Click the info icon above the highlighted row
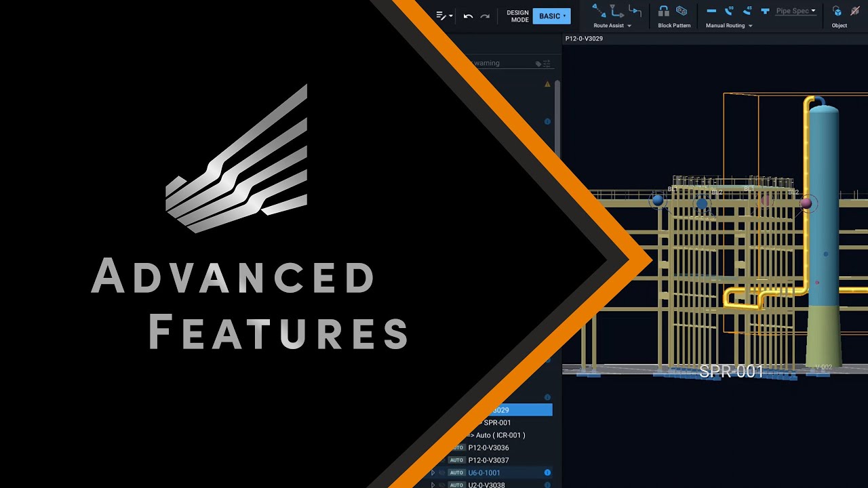This screenshot has width=868, height=488. [547, 397]
